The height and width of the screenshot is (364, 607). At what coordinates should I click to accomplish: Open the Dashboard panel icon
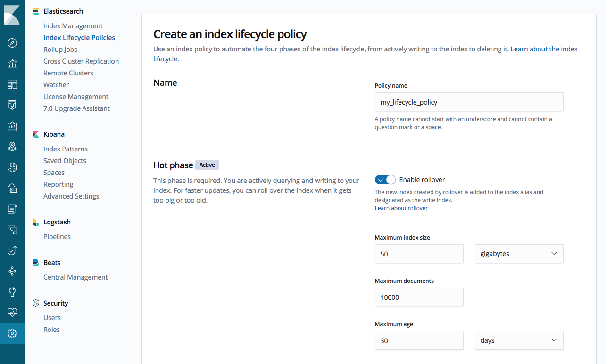pyautogui.click(x=12, y=84)
